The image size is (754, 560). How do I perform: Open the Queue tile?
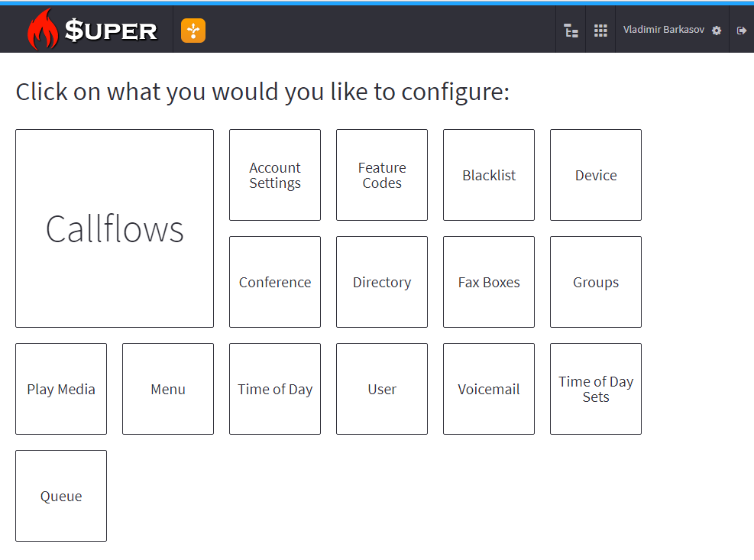coord(61,496)
